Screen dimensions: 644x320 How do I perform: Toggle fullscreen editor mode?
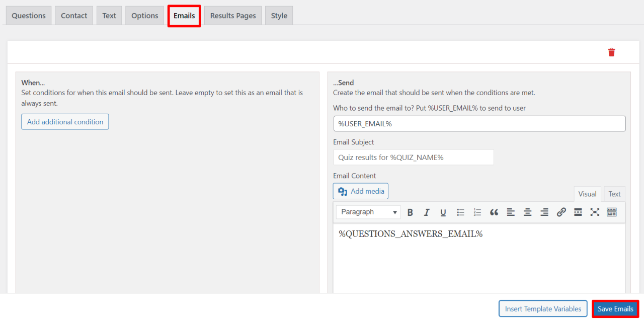pos(595,212)
